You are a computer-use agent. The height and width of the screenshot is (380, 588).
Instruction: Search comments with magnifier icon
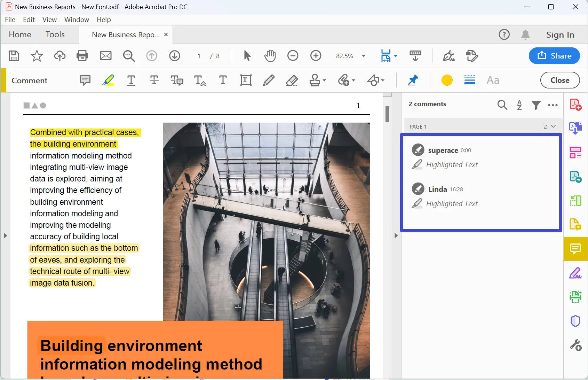(x=502, y=105)
